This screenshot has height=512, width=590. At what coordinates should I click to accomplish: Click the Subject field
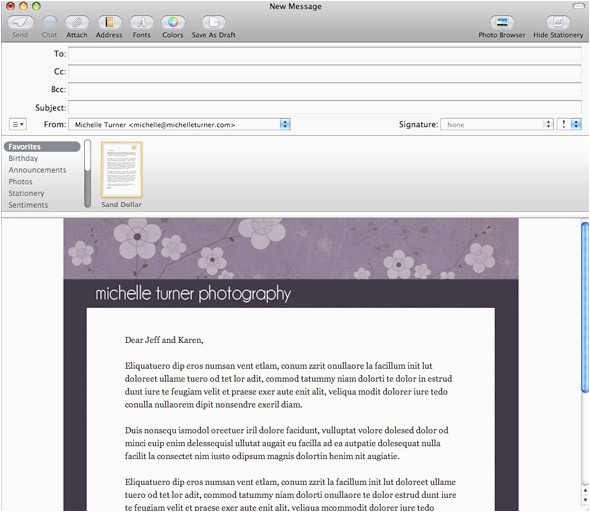325,108
